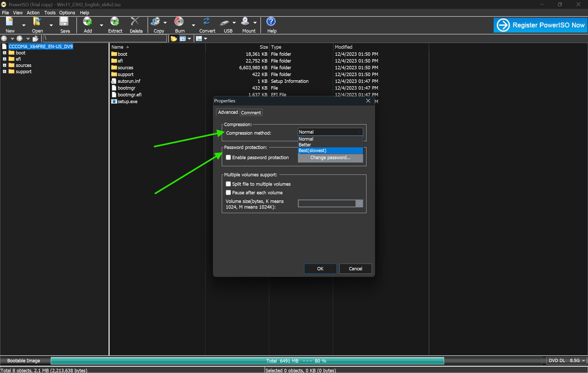Tick Pause after each volume

point(228,192)
